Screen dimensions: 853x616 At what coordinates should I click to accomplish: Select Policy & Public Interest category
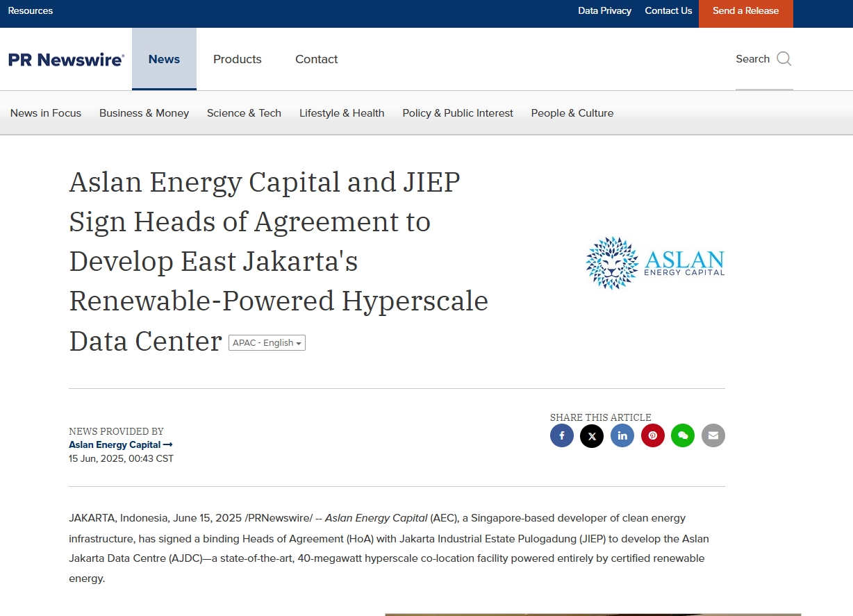point(458,113)
